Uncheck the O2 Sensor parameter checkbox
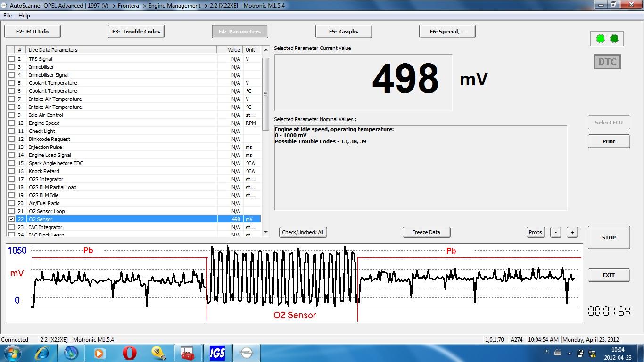This screenshot has height=362, width=644. pyautogui.click(x=12, y=219)
